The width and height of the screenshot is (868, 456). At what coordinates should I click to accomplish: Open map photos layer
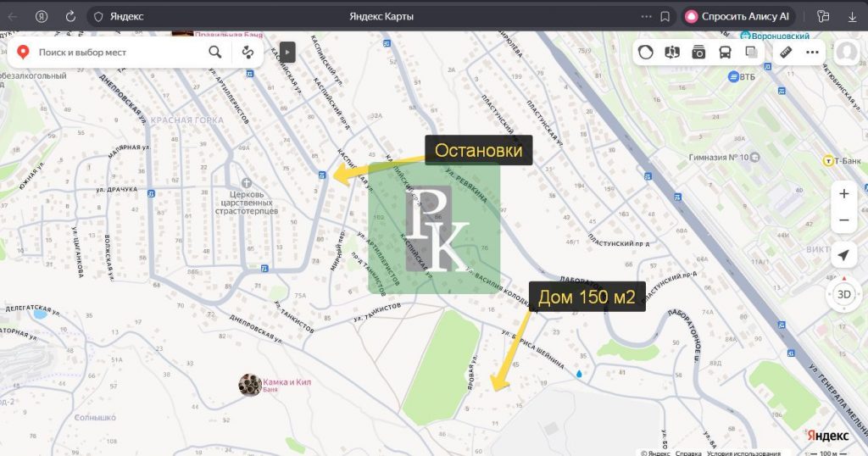coord(698,53)
